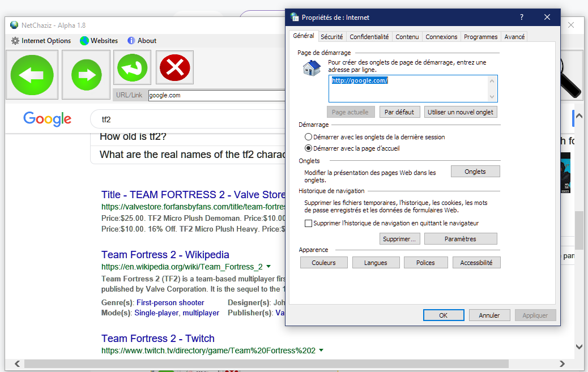Viewport: 588px width, 372px height.
Task: Click the Supprimer... button
Action: coord(399,239)
